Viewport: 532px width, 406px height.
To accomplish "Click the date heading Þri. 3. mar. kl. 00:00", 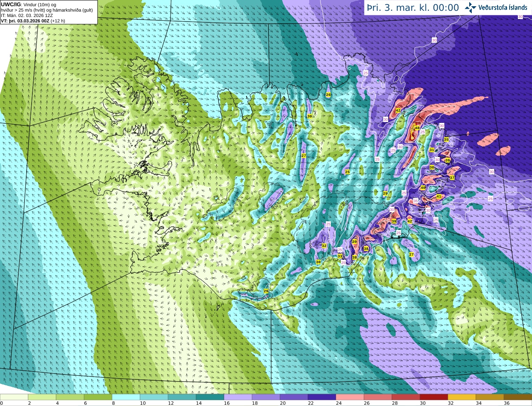I will point(413,7).
